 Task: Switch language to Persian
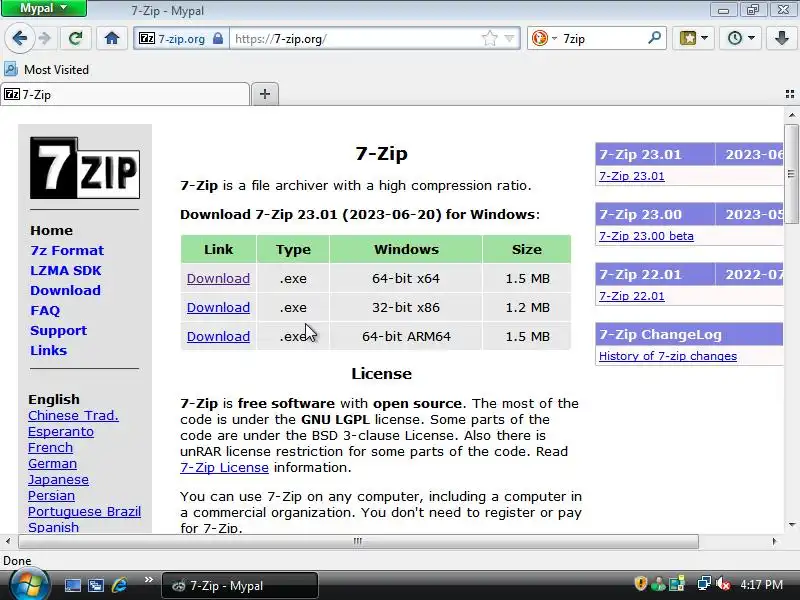[52, 495]
